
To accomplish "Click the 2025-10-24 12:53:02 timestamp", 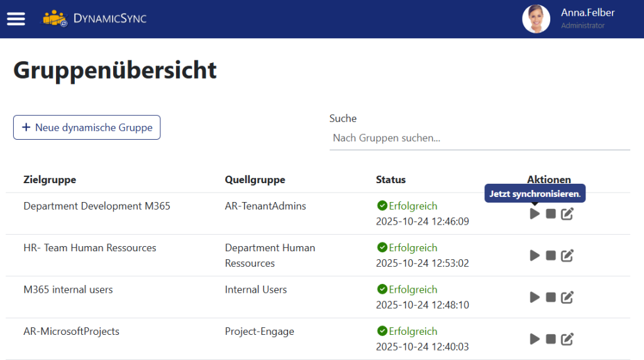I will coord(422,263).
